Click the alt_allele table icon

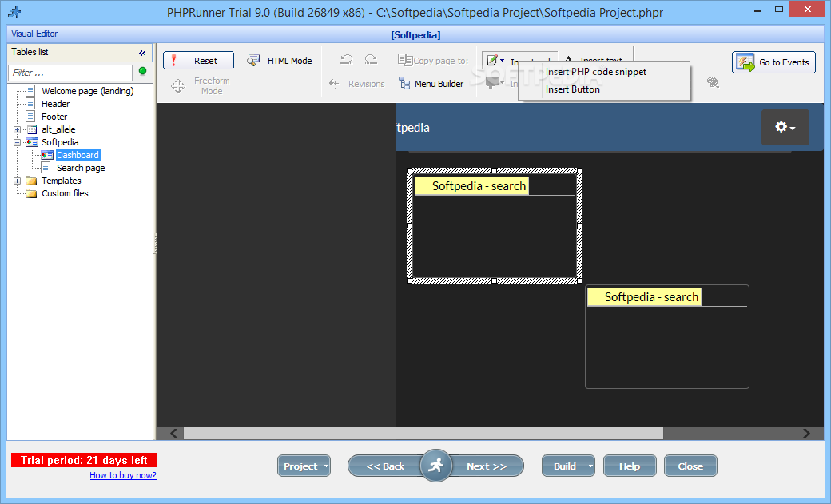32,129
